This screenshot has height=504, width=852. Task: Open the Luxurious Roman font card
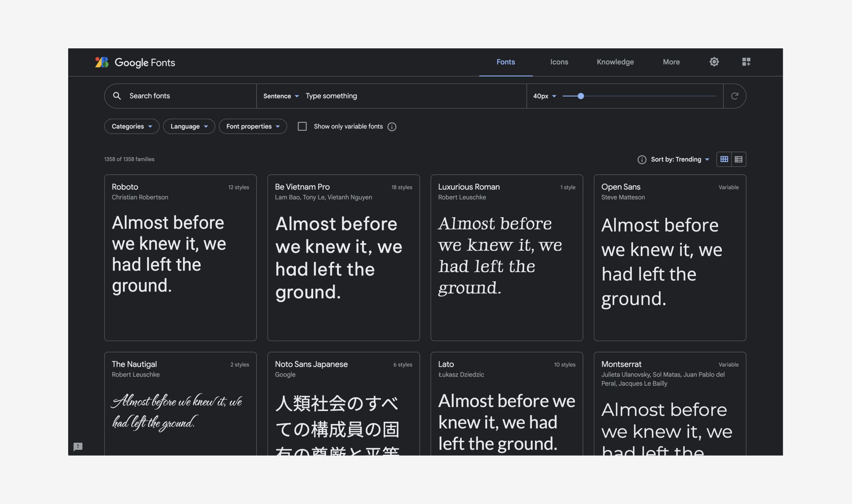(507, 258)
